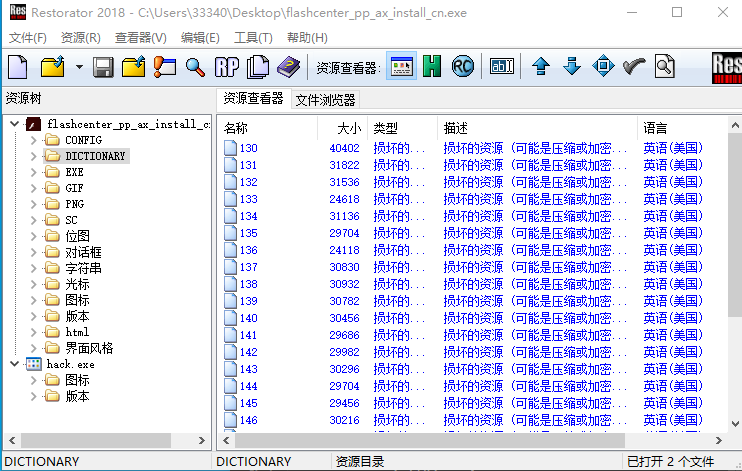Sort by the 语言 column header
The width and height of the screenshot is (742, 471).
point(681,128)
